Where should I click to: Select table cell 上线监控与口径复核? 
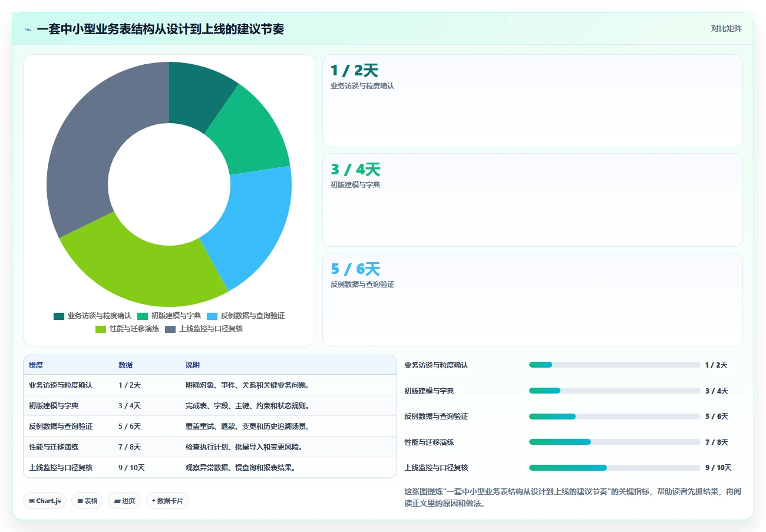[61, 468]
